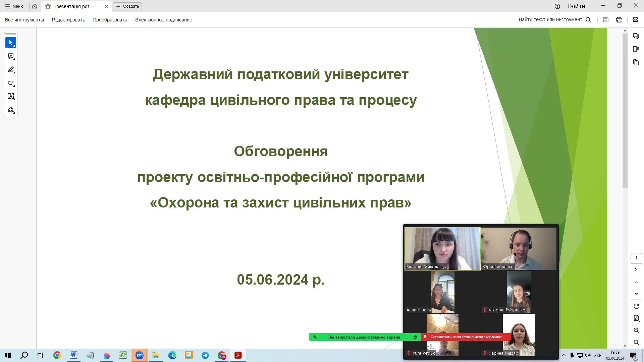
Task: Switch the УКР input language indicator
Action: click(x=598, y=355)
